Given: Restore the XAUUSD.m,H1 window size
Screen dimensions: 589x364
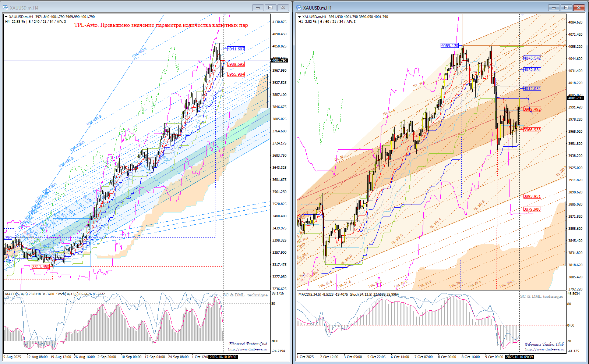Looking at the screenshot, I should pyautogui.click(x=566, y=8).
